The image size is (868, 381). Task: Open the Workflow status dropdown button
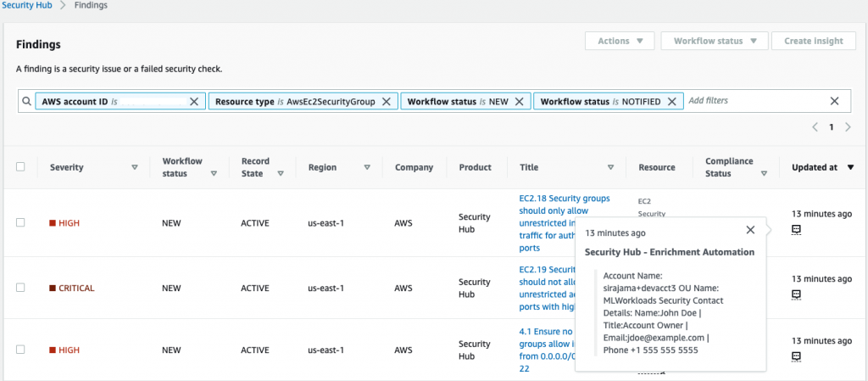(715, 41)
